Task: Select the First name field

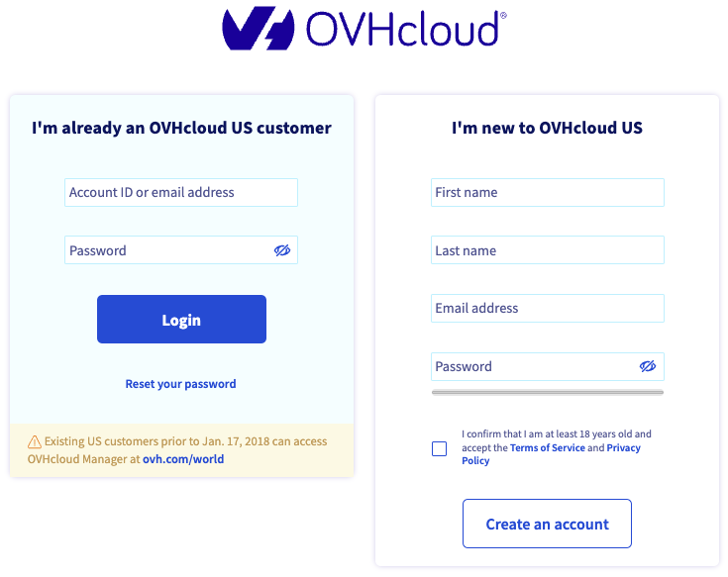Action: click(548, 192)
